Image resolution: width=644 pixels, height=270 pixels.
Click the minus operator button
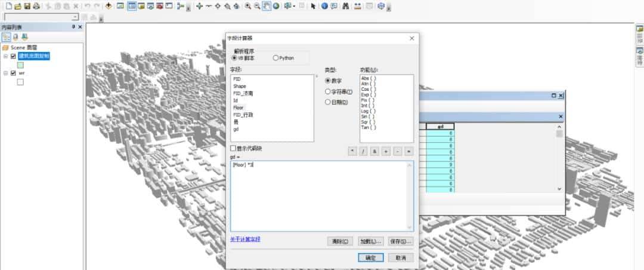tap(397, 152)
